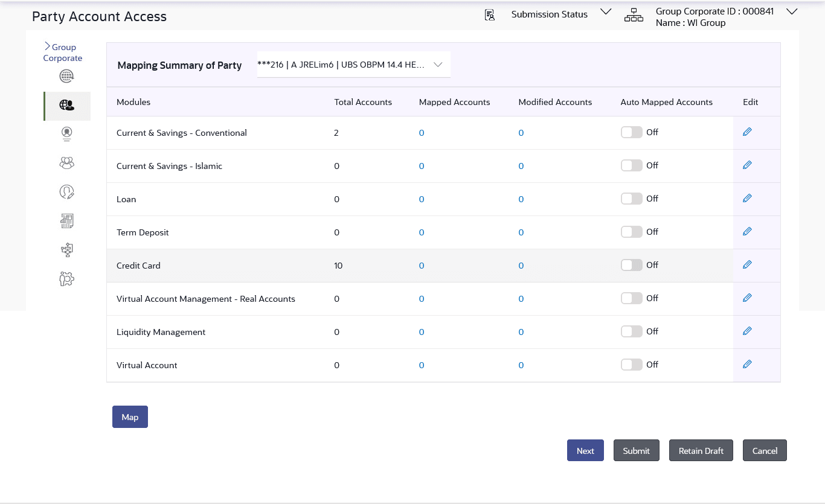Viewport: 825px width, 504px height.
Task: Open the workflow flowchart icon in sidebar
Action: point(66,250)
